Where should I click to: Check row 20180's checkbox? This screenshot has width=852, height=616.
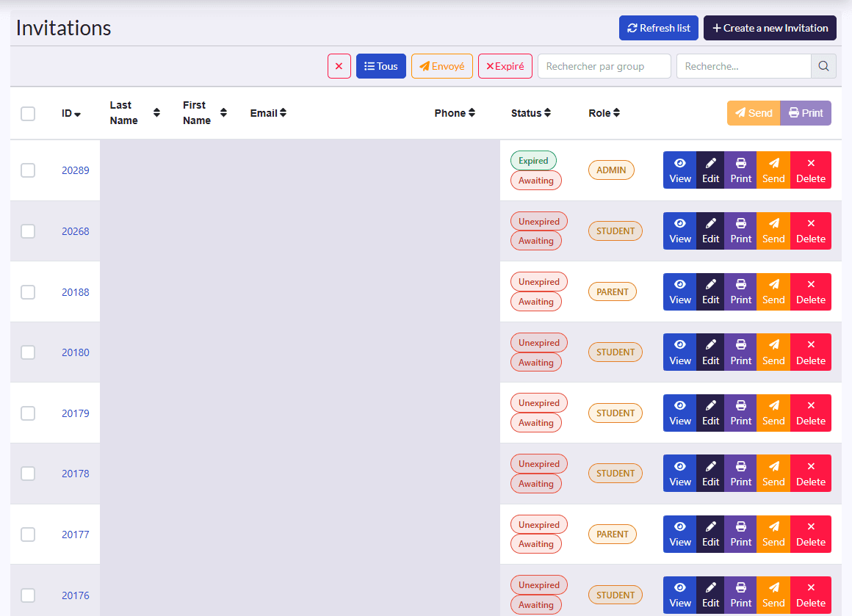click(x=28, y=352)
